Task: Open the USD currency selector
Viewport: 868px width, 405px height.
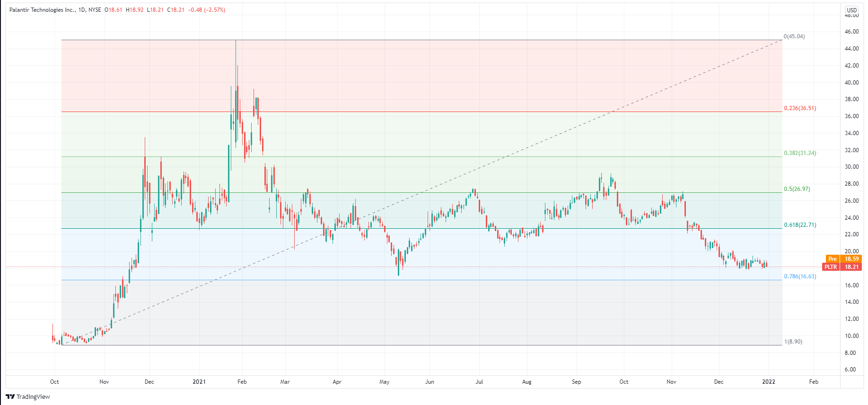Action: click(x=851, y=10)
